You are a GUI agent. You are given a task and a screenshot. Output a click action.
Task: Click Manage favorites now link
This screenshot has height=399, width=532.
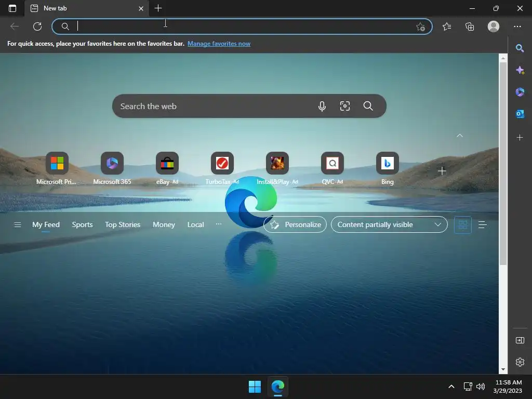(219, 44)
